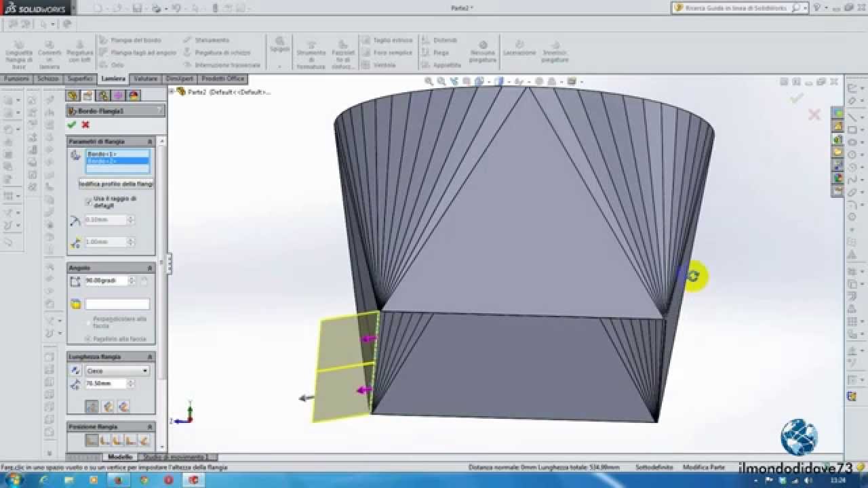Accept the Bordo-Flangia with green checkmark
The image size is (868, 488).
71,125
